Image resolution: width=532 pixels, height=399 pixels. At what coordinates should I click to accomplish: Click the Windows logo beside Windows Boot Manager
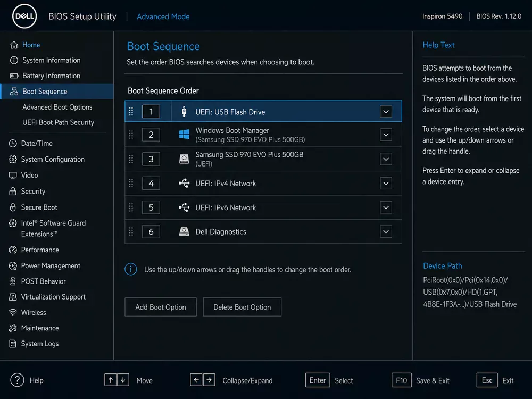(x=184, y=135)
